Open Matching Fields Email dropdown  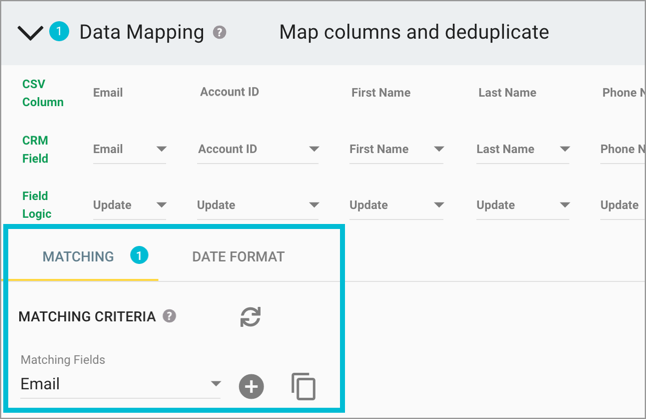point(120,384)
